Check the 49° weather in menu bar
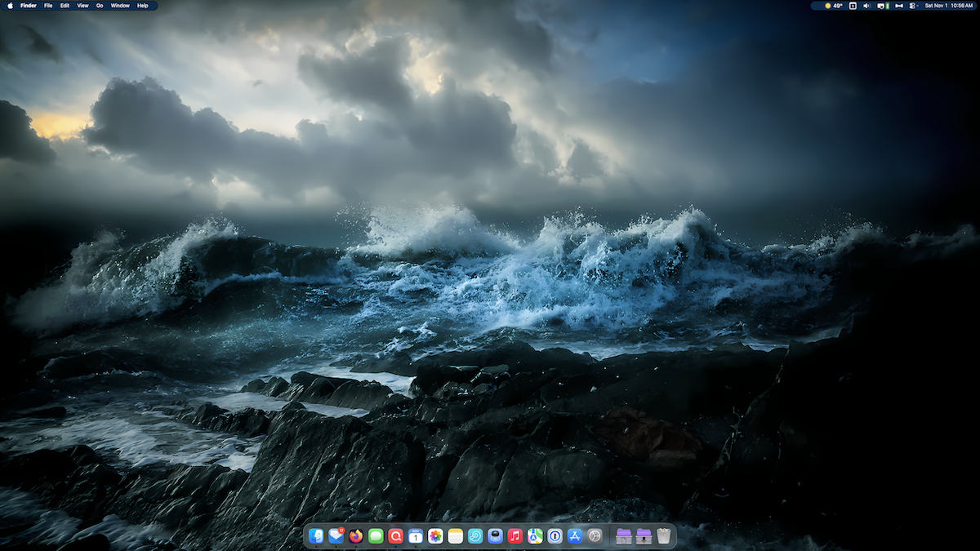 coord(836,5)
